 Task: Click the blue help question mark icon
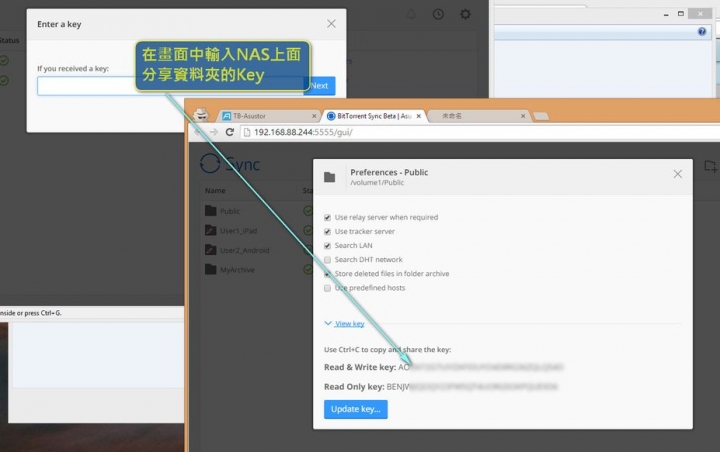(702, 31)
